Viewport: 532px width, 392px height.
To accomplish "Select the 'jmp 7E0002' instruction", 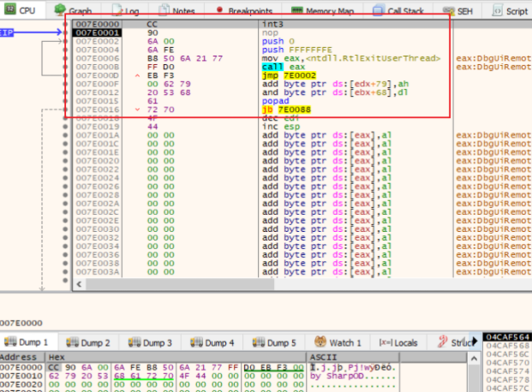I will point(289,75).
